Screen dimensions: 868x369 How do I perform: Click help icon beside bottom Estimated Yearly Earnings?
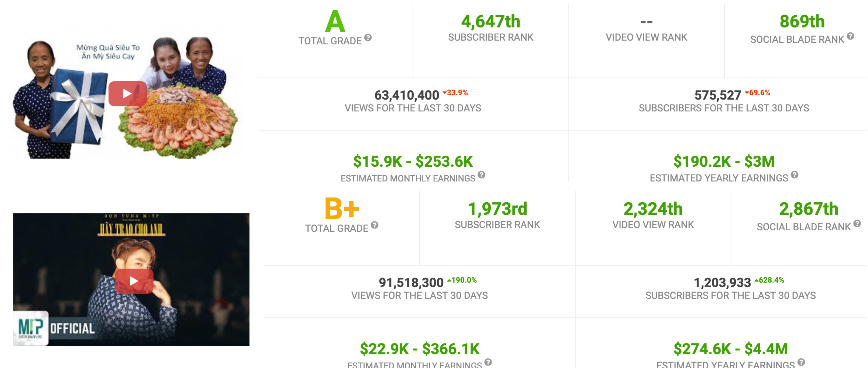tap(801, 362)
